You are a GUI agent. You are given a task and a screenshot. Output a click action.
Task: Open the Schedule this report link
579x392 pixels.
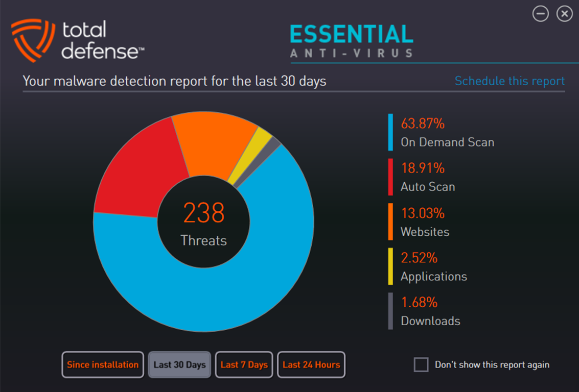tap(509, 81)
